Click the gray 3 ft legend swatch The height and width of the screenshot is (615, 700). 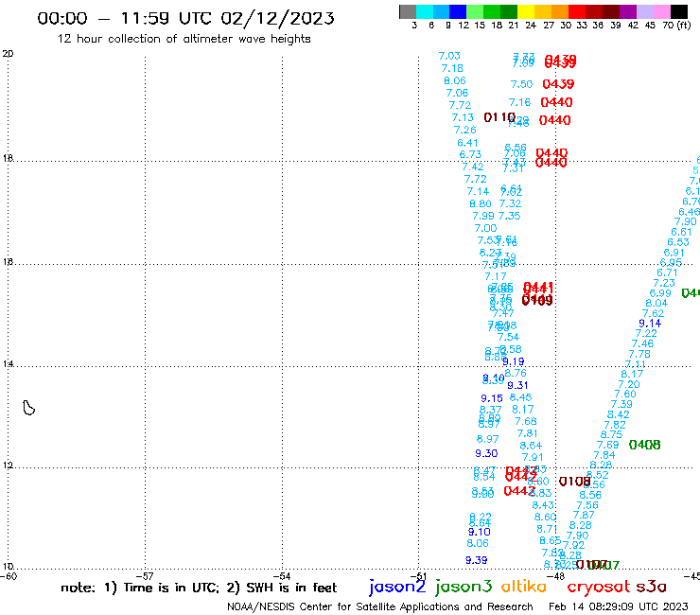pyautogui.click(x=408, y=12)
